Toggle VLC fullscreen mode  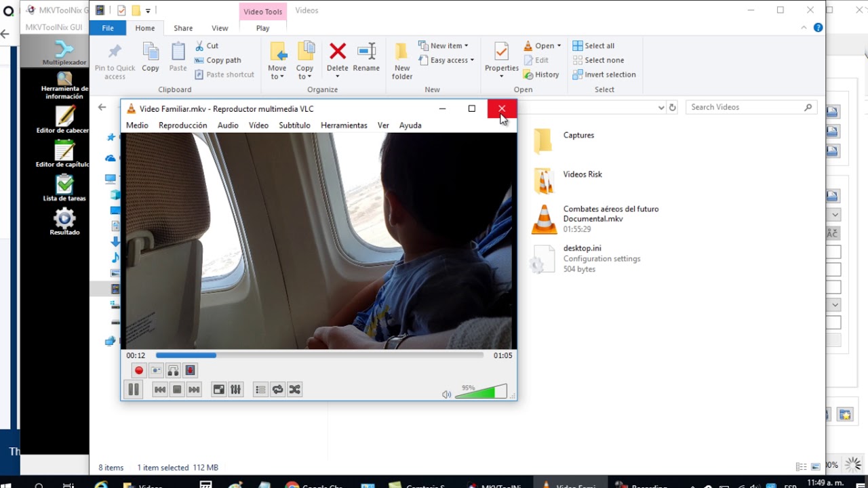(218, 389)
